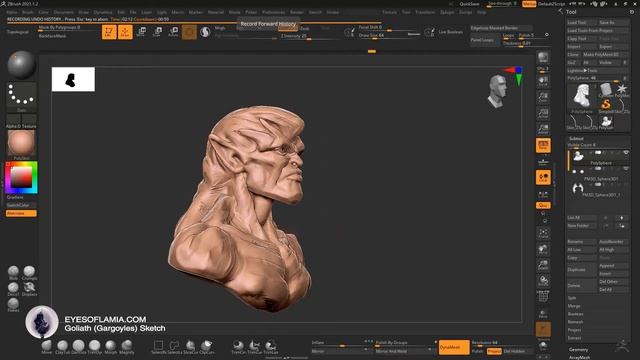
Task: Select the Morph brush in bottom shelf
Action: point(110,347)
